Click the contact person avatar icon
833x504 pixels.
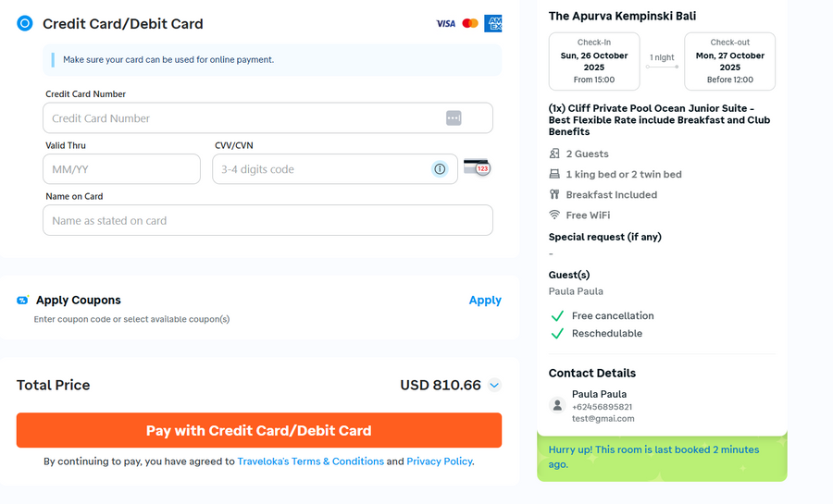(x=557, y=405)
